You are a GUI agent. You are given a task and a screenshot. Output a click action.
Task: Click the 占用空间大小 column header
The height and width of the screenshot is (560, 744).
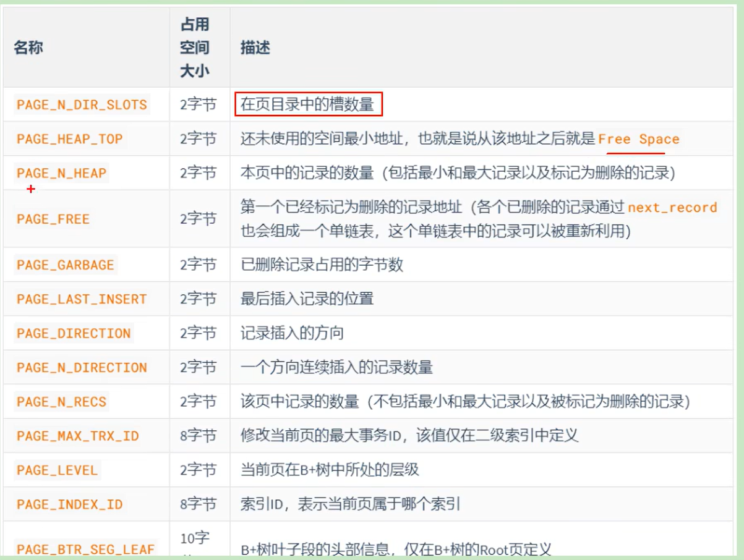pyautogui.click(x=195, y=48)
